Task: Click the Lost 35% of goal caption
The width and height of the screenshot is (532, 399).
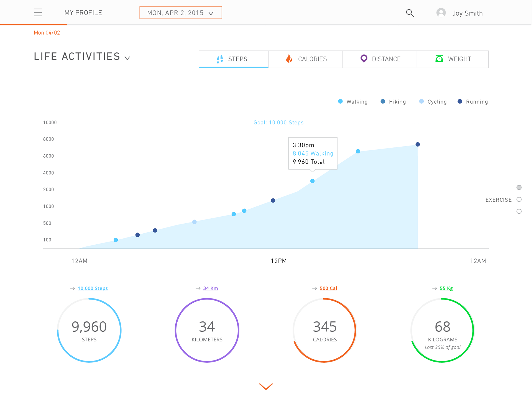Action: (443, 347)
